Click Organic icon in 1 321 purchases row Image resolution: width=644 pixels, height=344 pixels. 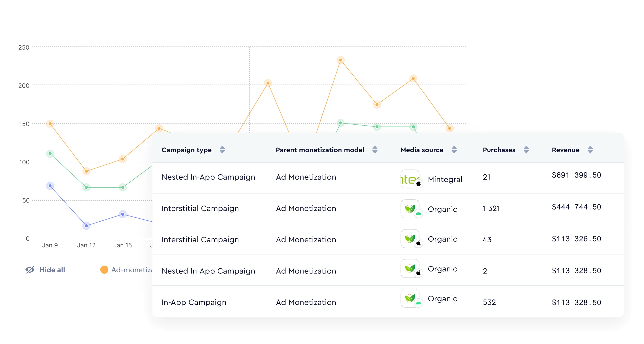(410, 209)
